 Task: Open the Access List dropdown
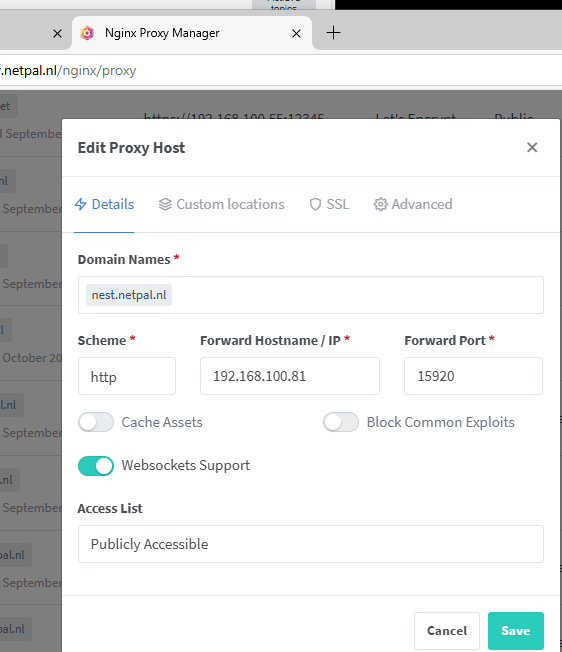(x=311, y=544)
